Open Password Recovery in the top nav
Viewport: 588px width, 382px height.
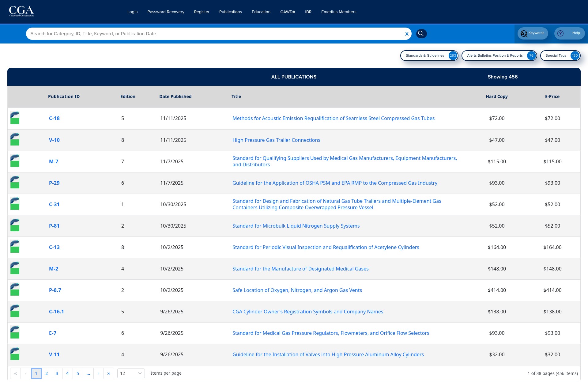[166, 12]
